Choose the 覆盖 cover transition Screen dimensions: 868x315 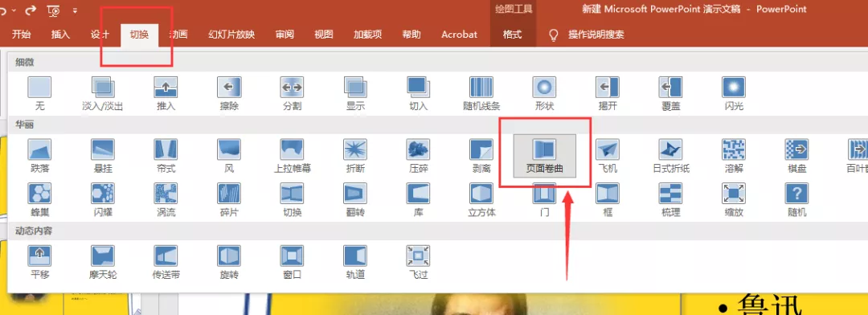click(x=670, y=94)
